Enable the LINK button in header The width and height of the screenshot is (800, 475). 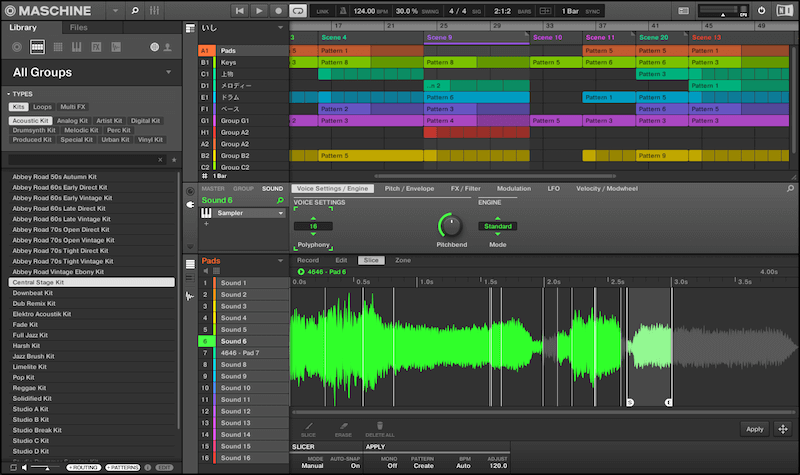click(x=322, y=11)
